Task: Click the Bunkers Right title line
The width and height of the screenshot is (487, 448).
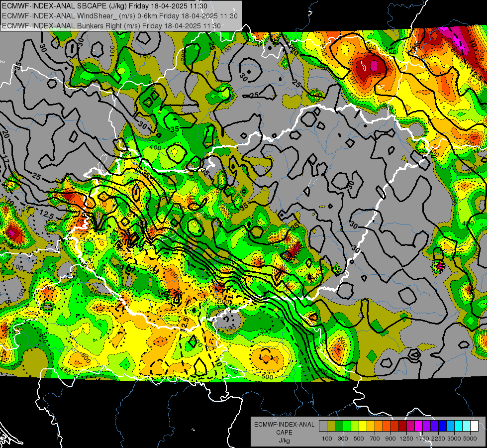Action: tap(111, 26)
